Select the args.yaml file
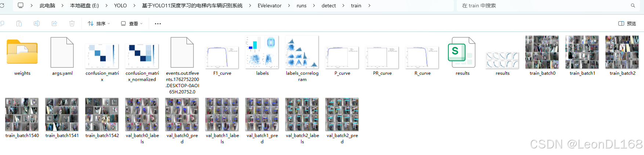644x155 pixels. pyautogui.click(x=62, y=52)
